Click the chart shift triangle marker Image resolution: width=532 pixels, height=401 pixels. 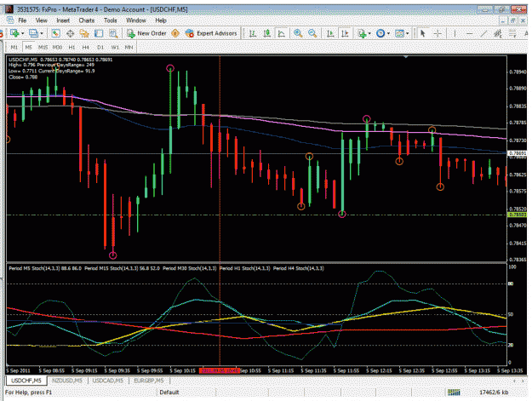click(406, 57)
